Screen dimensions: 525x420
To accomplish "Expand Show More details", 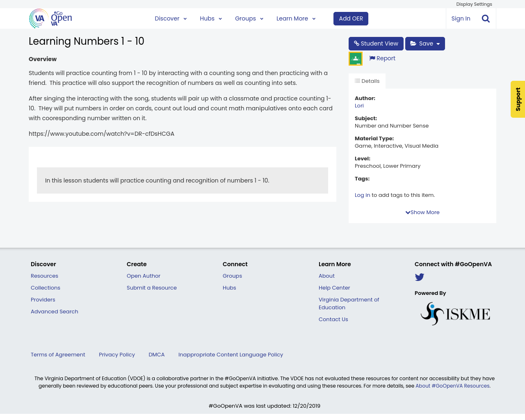I will (x=422, y=212).
